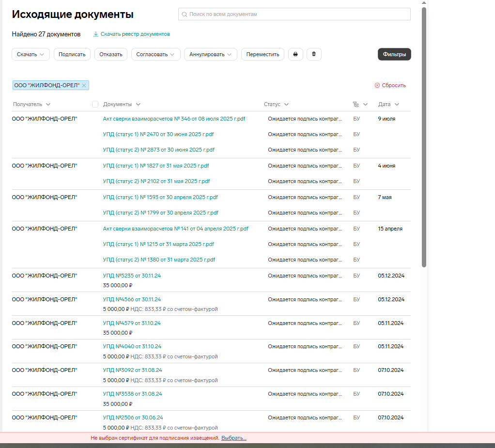Open УПД (статус 2) № 2102
This screenshot has width=495, height=448.
tap(156, 182)
